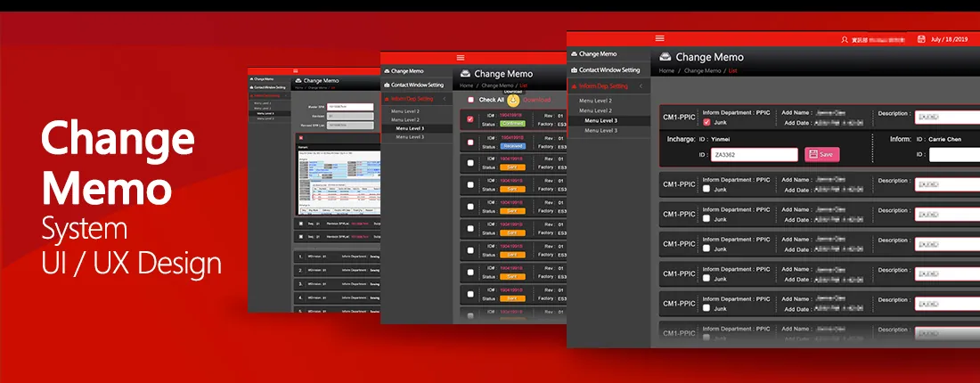Click the pink Save button

coord(822,154)
